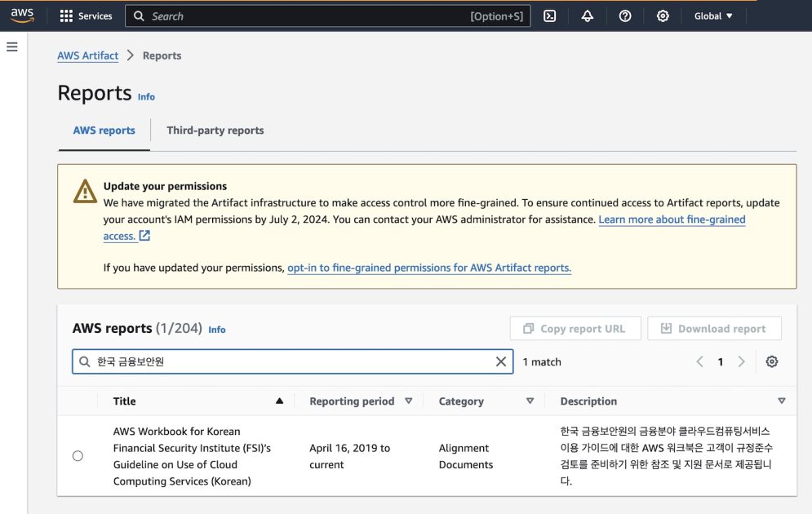
Task: Open the notifications bell
Action: pos(587,16)
